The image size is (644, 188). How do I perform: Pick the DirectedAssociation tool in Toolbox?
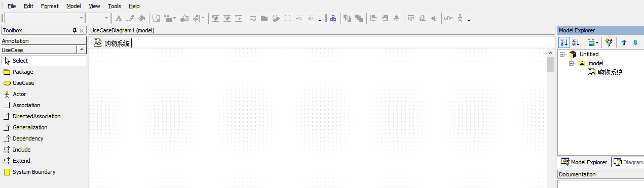44,116
